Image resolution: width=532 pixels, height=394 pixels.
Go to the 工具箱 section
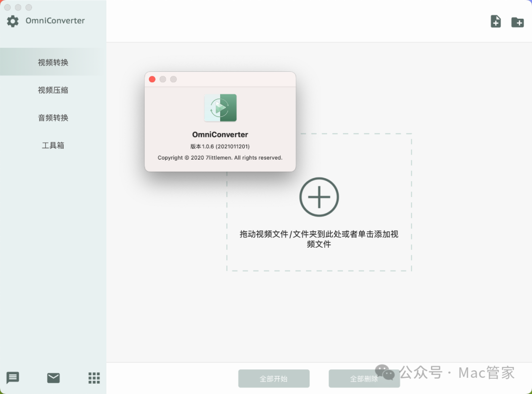tap(53, 145)
